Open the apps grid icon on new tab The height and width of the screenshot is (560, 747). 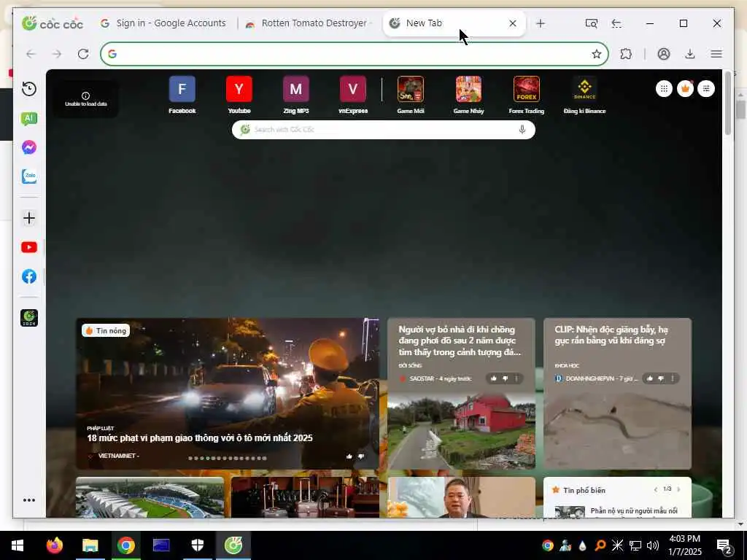click(664, 88)
